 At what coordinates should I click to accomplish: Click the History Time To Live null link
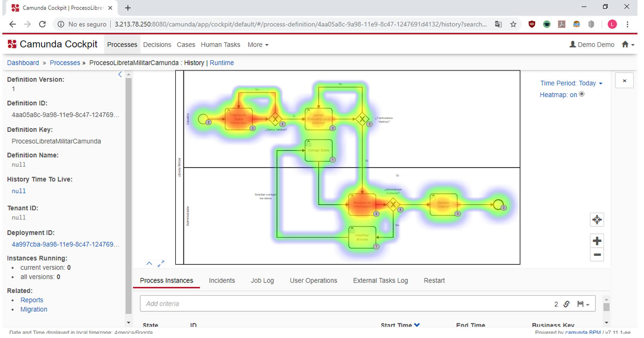pos(19,191)
